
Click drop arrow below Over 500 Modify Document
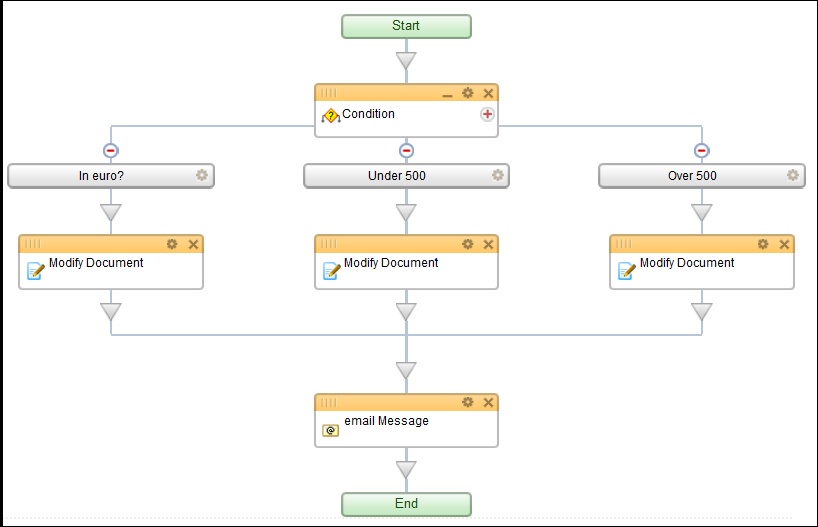pyautogui.click(x=702, y=312)
